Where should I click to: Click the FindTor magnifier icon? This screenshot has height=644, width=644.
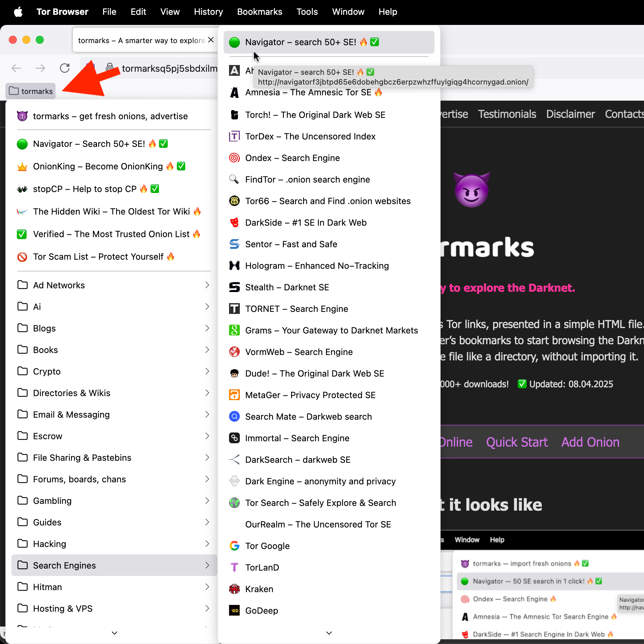[234, 179]
